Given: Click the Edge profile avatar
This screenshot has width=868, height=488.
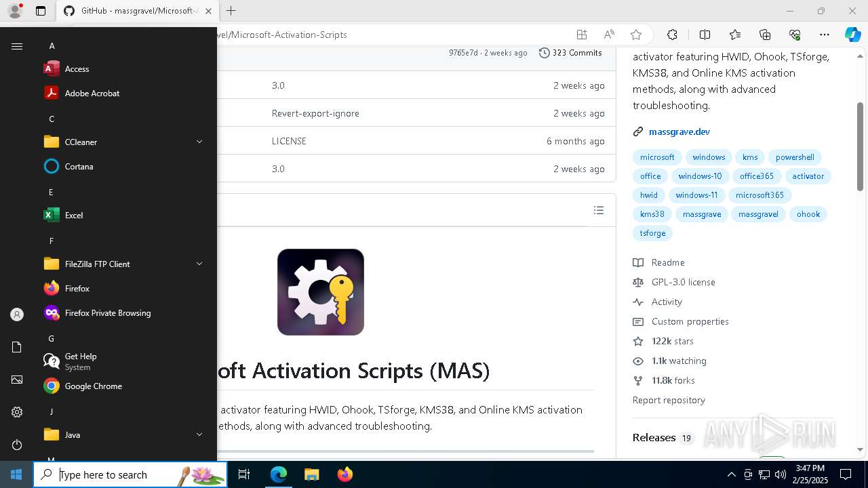Looking at the screenshot, I should pos(14,11).
